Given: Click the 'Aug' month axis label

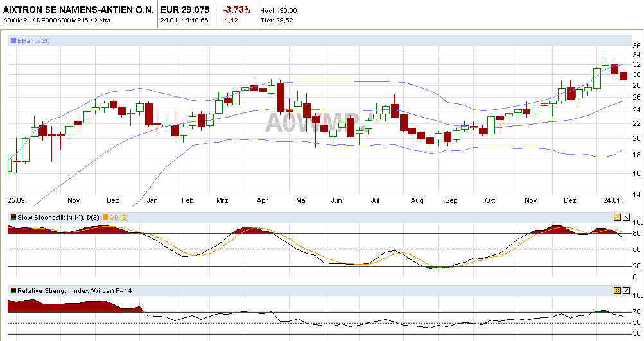Looking at the screenshot, I should pos(417,200).
